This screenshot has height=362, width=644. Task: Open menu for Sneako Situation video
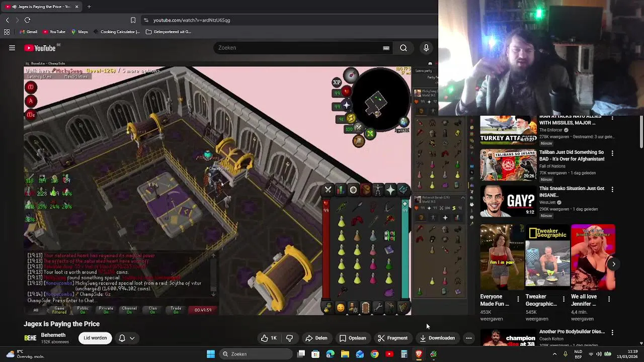612,189
